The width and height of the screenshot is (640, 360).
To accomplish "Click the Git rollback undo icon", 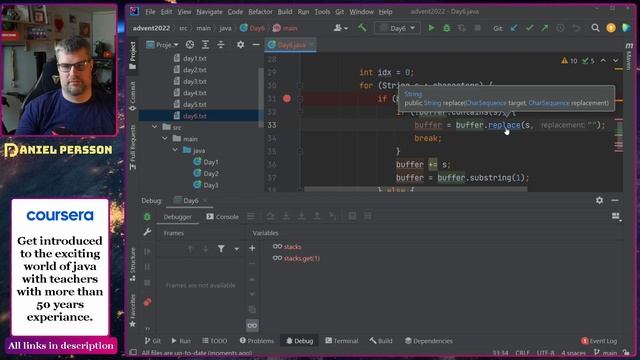I will pyautogui.click(x=576, y=28).
